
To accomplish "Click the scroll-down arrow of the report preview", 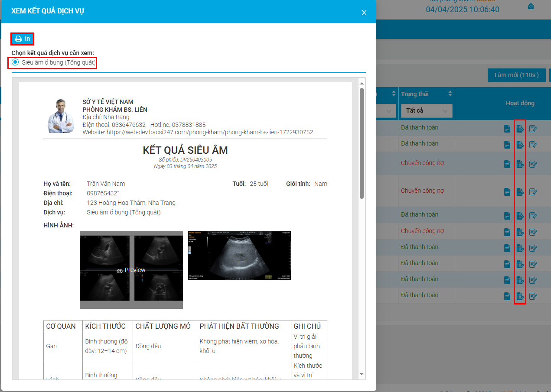I will pyautogui.click(x=362, y=374).
